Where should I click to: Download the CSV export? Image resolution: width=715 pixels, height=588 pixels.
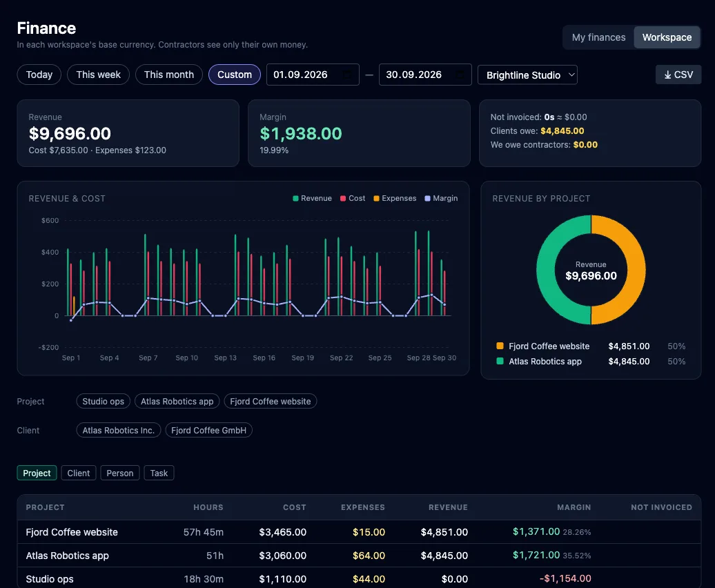[678, 75]
